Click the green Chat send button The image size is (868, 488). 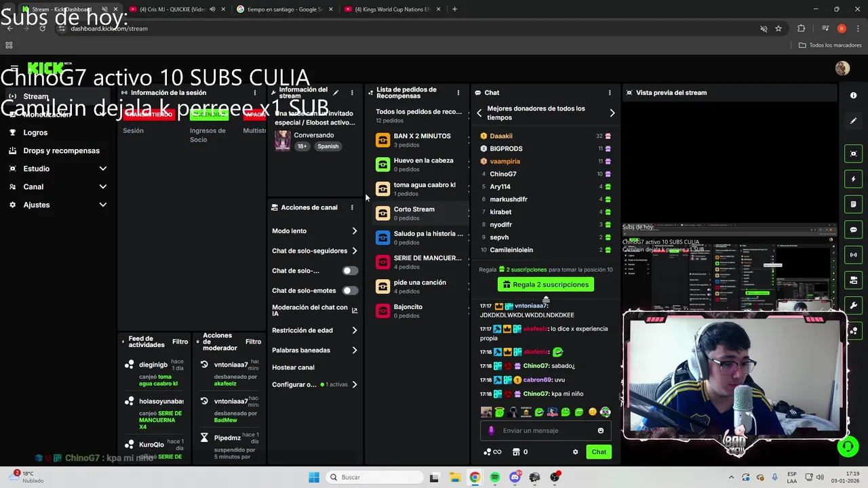(x=599, y=452)
